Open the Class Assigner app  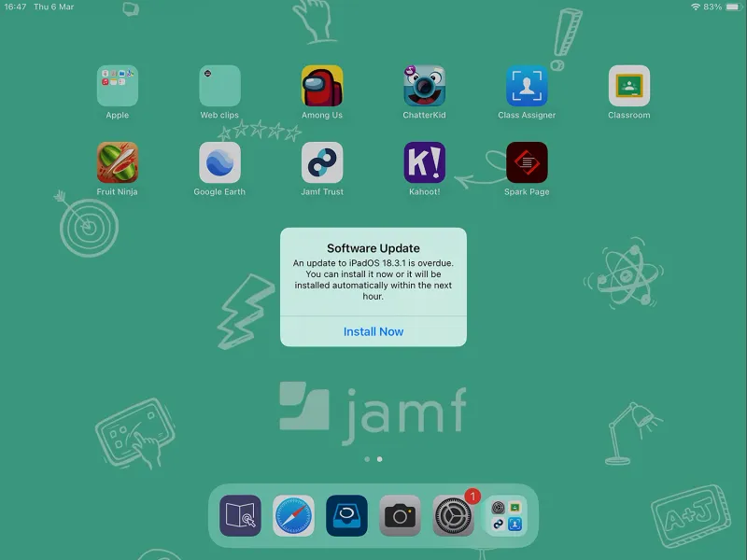(527, 86)
